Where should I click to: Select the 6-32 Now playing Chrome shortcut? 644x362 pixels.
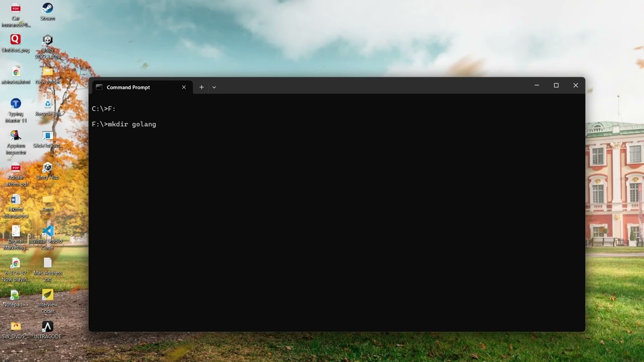coord(16,263)
